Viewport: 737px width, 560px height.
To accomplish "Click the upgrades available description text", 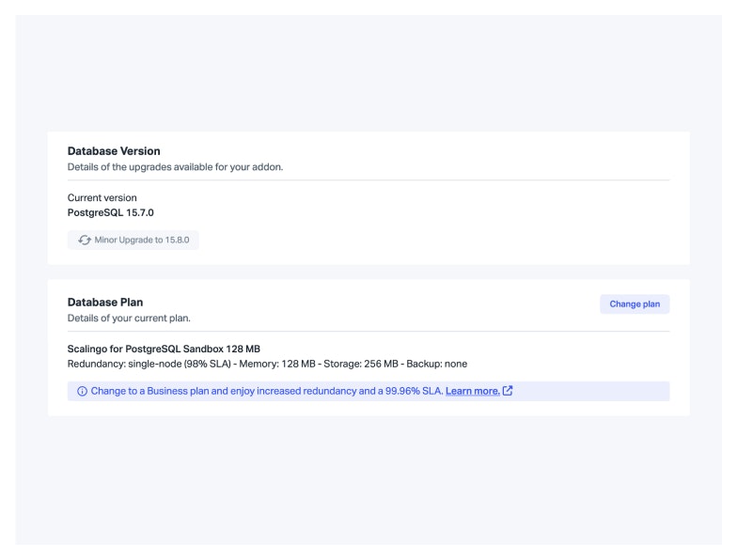I will (x=175, y=167).
